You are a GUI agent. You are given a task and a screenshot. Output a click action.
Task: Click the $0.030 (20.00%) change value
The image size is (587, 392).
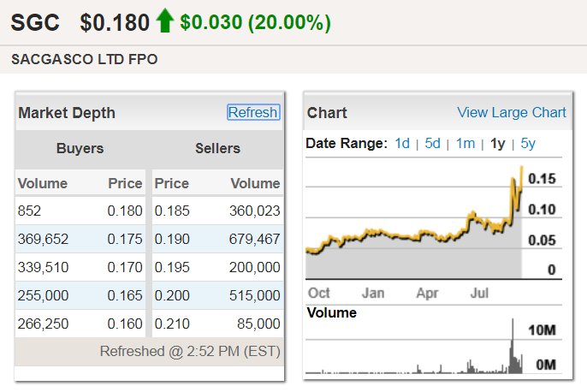pos(255,22)
